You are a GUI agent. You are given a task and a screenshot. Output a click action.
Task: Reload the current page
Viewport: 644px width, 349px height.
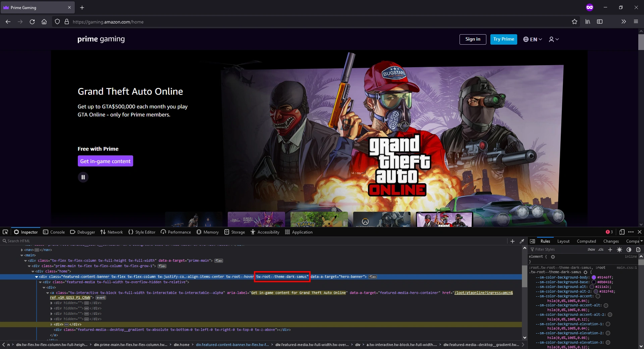pos(32,22)
